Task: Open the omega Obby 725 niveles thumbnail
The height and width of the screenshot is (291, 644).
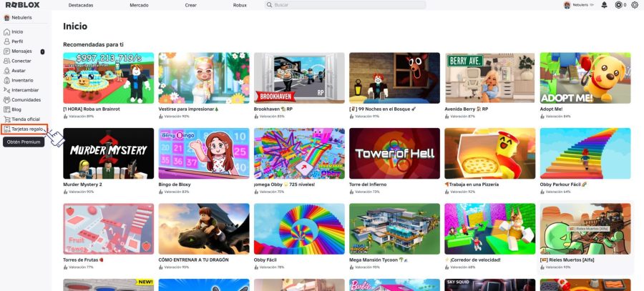Action: pos(299,154)
